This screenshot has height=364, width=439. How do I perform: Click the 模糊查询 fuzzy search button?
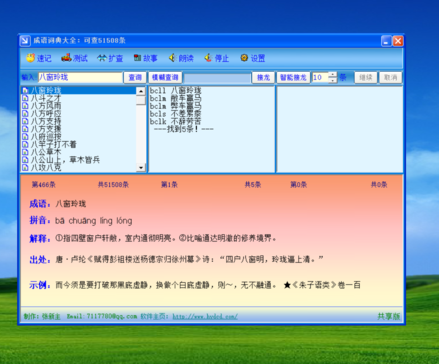165,78
